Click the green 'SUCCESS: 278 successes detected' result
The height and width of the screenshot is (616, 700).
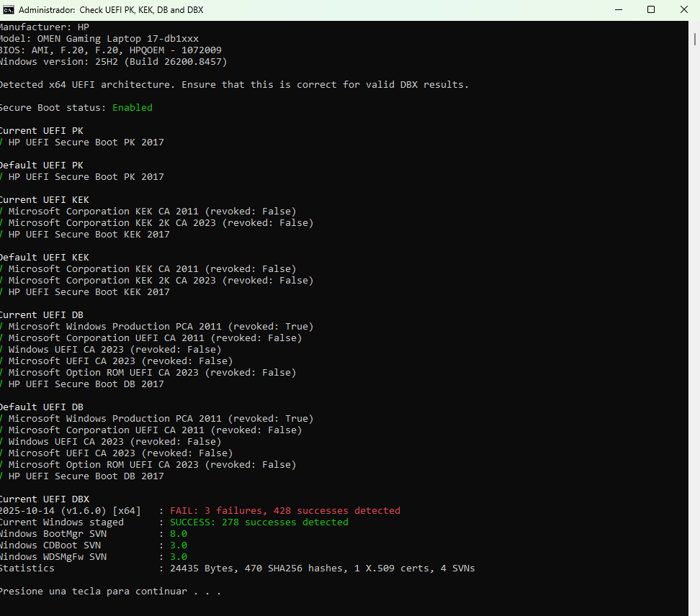[259, 522]
